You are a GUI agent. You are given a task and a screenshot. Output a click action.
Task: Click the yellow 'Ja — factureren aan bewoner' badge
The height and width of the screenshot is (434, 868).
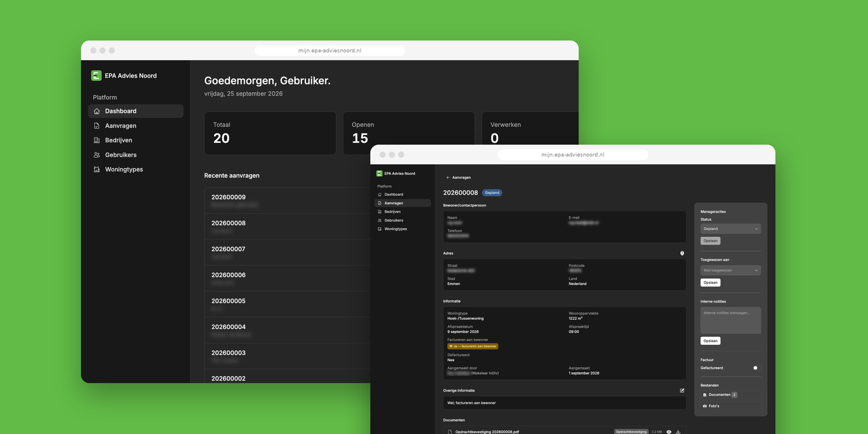(473, 346)
